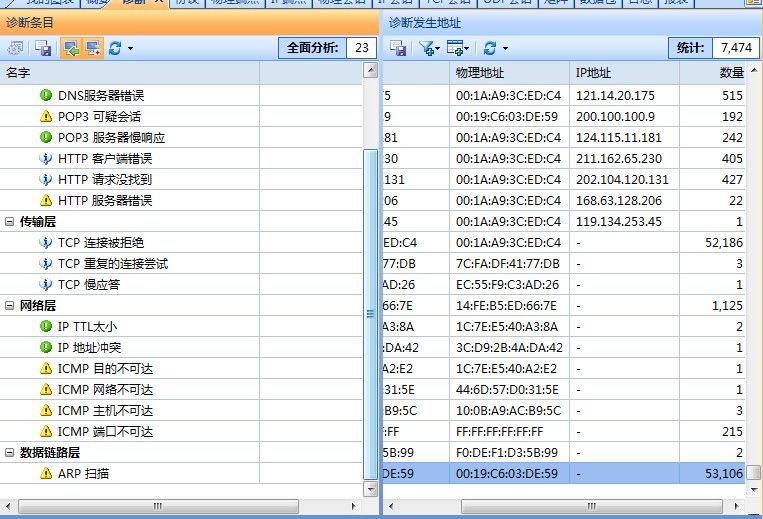Select the ICMP 主机不可达 diagnosis item
The image size is (763, 519).
tap(181, 411)
